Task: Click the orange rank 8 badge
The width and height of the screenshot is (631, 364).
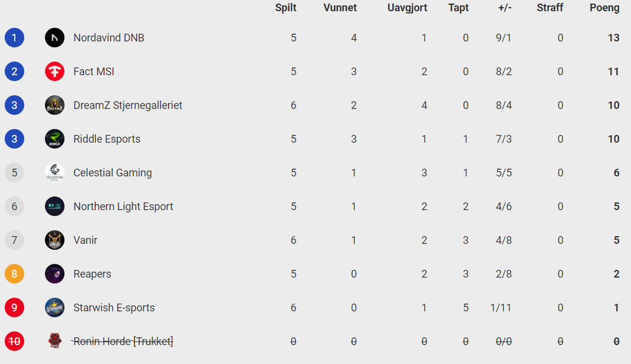Action: point(15,274)
